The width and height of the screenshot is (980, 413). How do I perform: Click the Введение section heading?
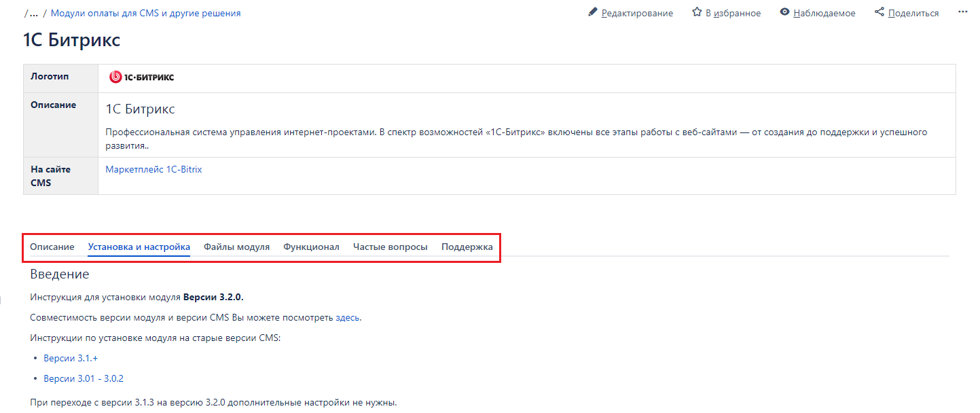click(60, 274)
